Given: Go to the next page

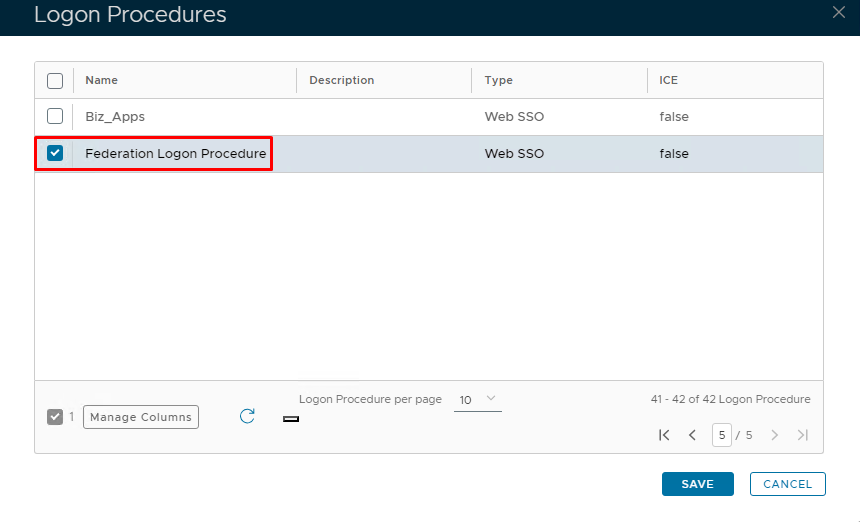Looking at the screenshot, I should [774, 435].
